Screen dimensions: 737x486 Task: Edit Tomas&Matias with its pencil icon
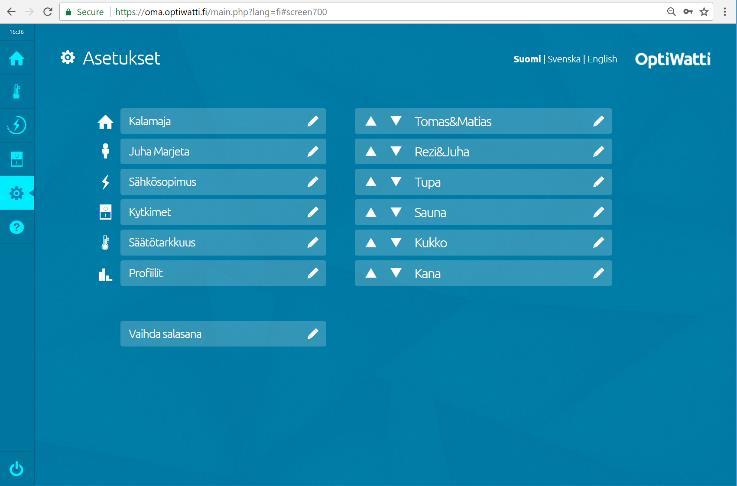(x=598, y=121)
